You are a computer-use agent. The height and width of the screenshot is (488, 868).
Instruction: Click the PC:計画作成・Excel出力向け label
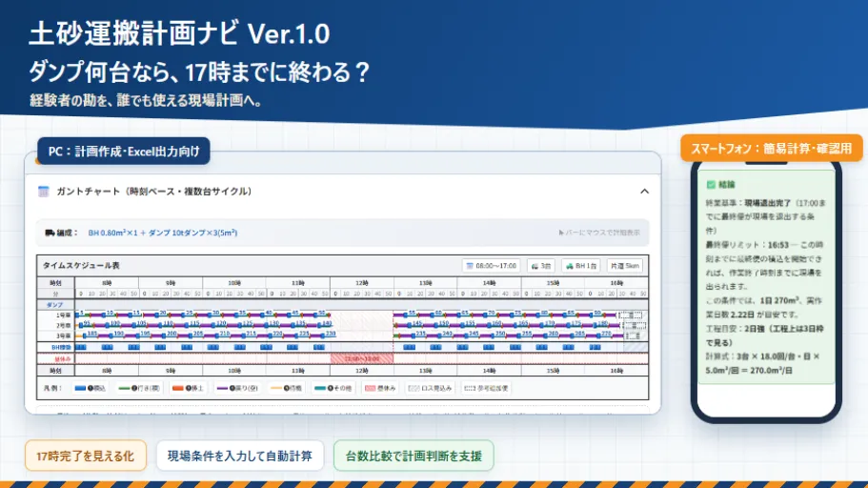(x=124, y=152)
